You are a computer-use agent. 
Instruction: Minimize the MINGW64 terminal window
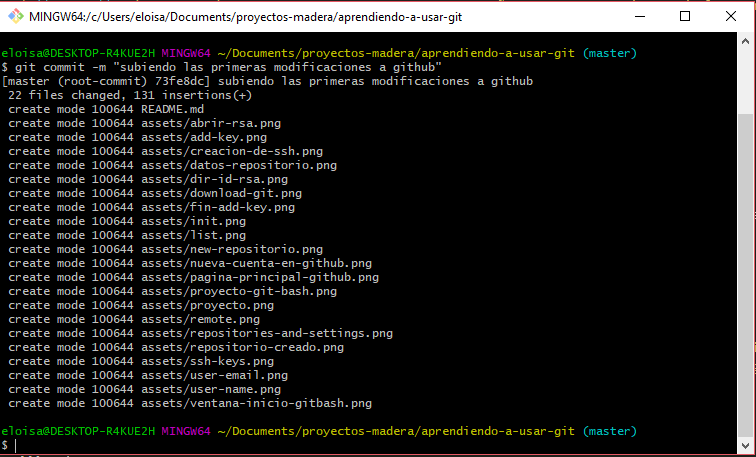tap(637, 17)
